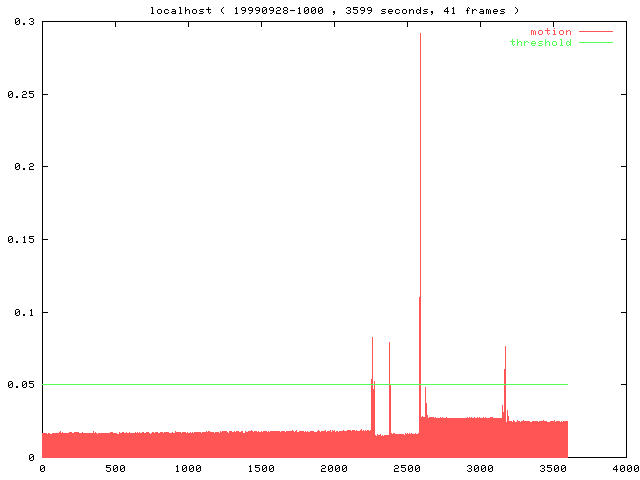Click the 0.3 y-axis label
The height and width of the screenshot is (480, 640).
[x=23, y=22]
